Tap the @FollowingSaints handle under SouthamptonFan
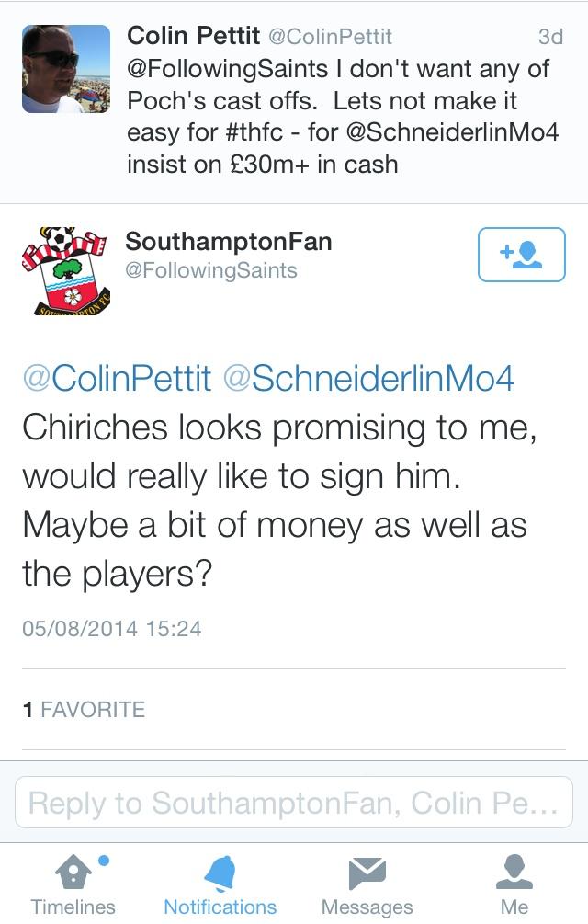The width and height of the screenshot is (588, 924). coord(211,270)
